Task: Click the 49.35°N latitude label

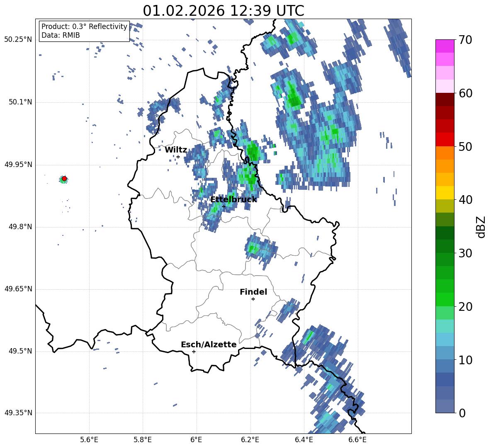Action: [18, 413]
